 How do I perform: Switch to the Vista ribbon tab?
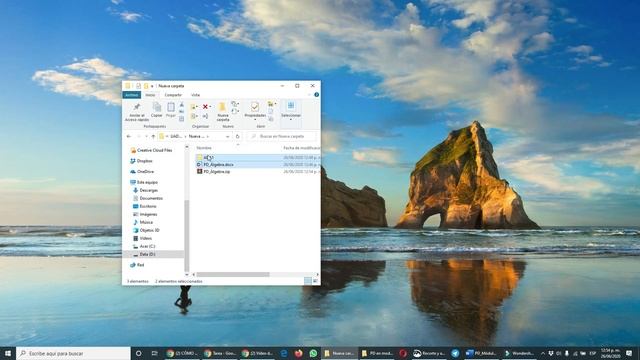[x=196, y=95]
